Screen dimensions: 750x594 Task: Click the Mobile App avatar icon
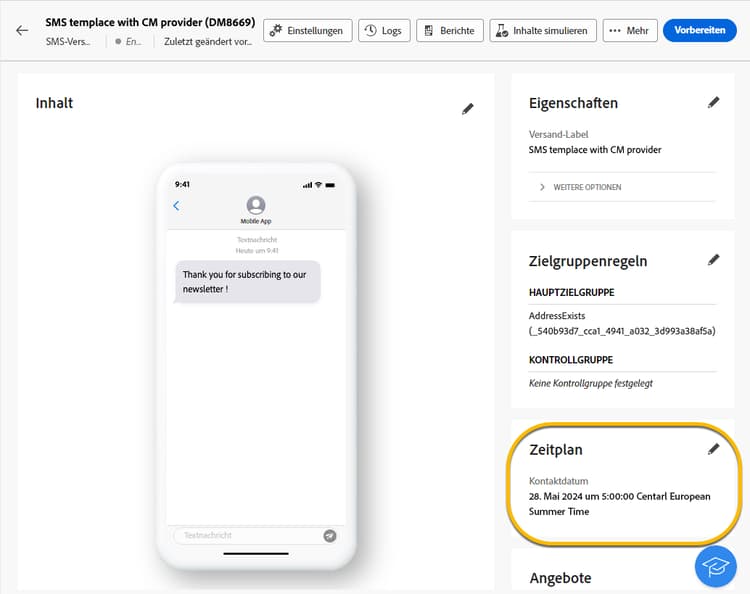point(256,205)
